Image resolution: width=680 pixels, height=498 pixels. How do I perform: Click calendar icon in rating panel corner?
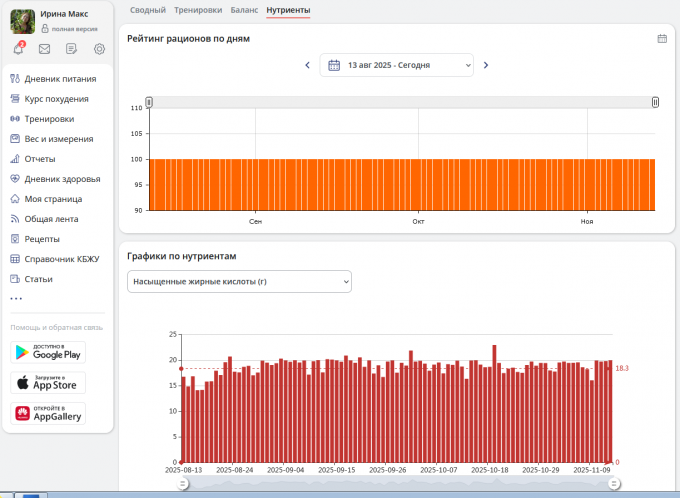662,38
